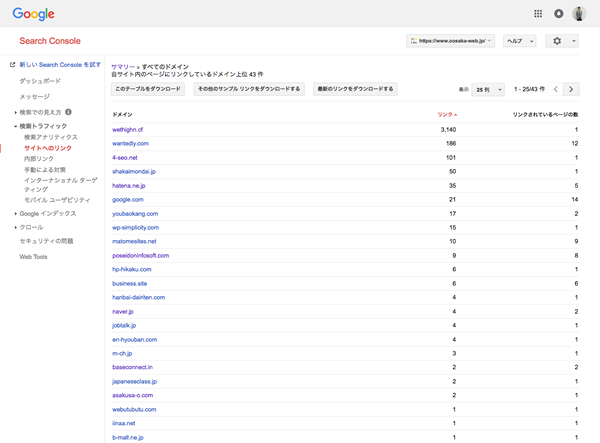
Task: Click 最新のリンクをダウンロードする button
Action: click(355, 89)
